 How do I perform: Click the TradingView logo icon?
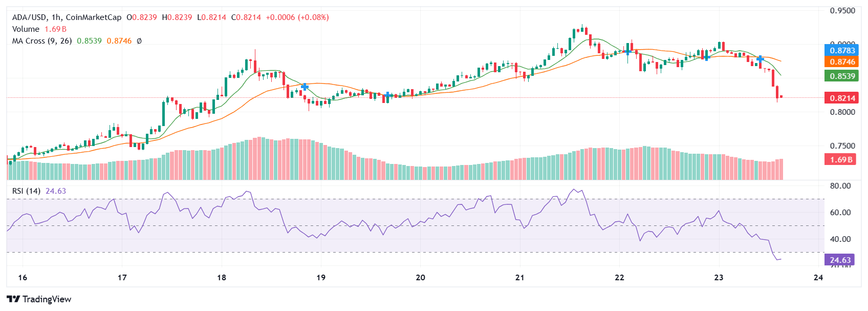(13, 299)
